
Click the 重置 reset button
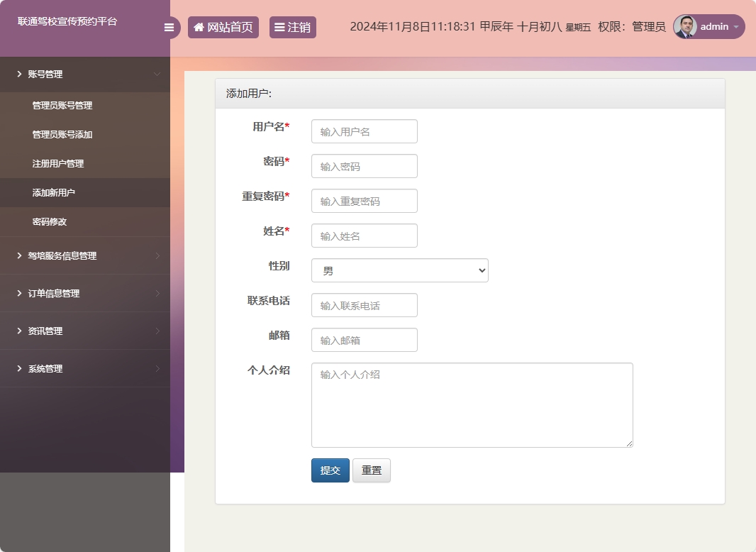[x=371, y=470]
